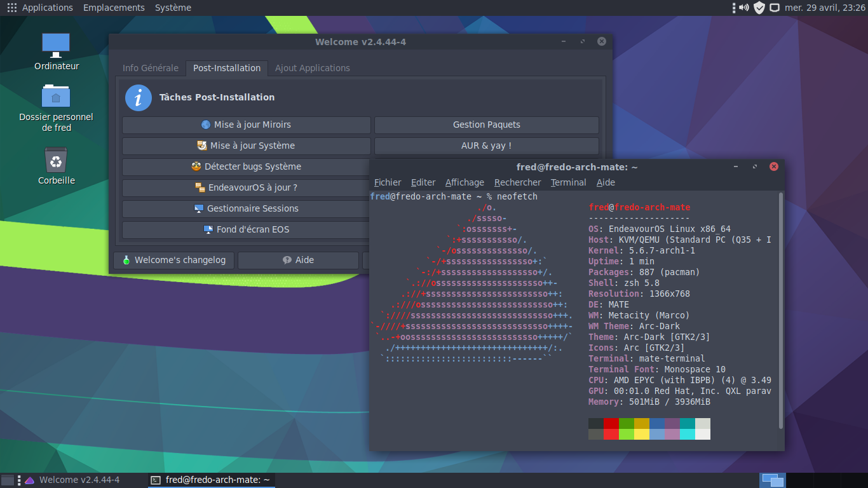The width and height of the screenshot is (868, 488).
Task: Open the Fichier menu in the terminal
Action: (x=388, y=182)
